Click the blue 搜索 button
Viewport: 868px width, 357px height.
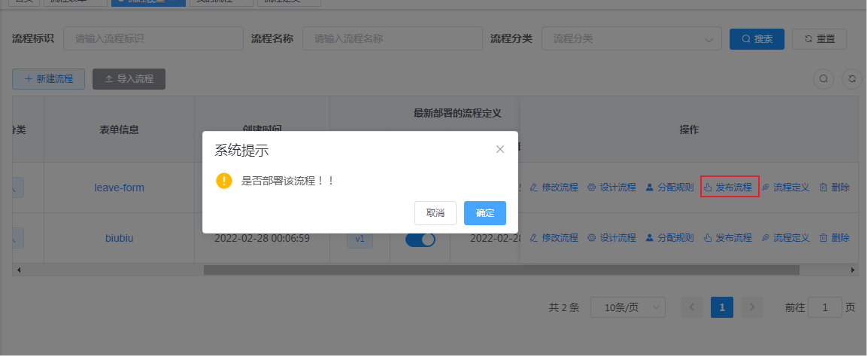757,39
